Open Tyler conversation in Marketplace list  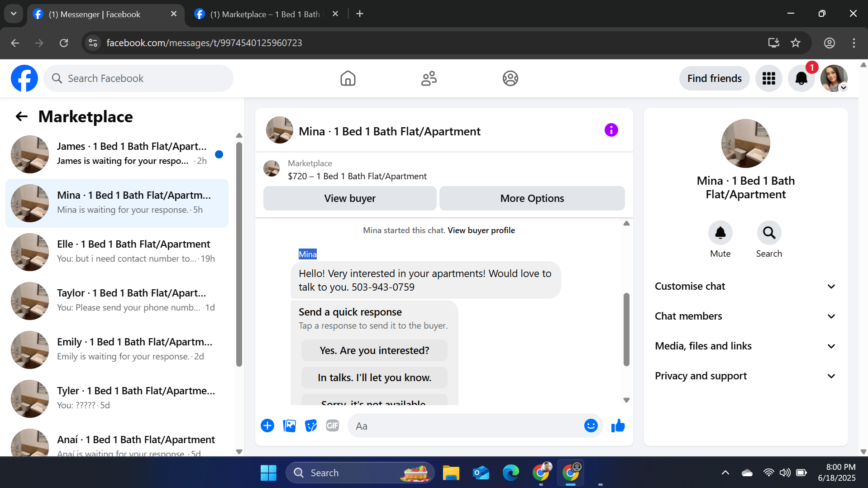pyautogui.click(x=117, y=399)
